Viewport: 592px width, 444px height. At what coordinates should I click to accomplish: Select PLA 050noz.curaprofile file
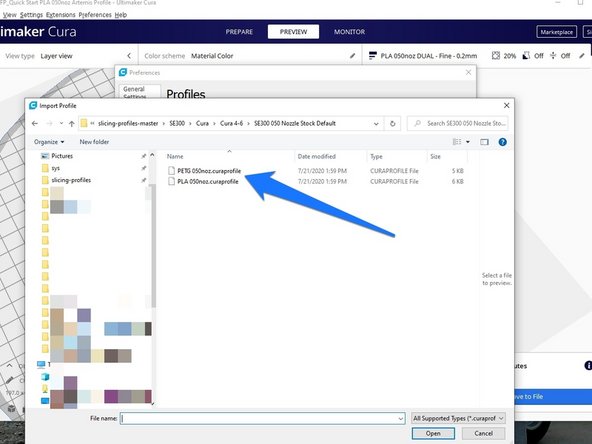(208, 182)
